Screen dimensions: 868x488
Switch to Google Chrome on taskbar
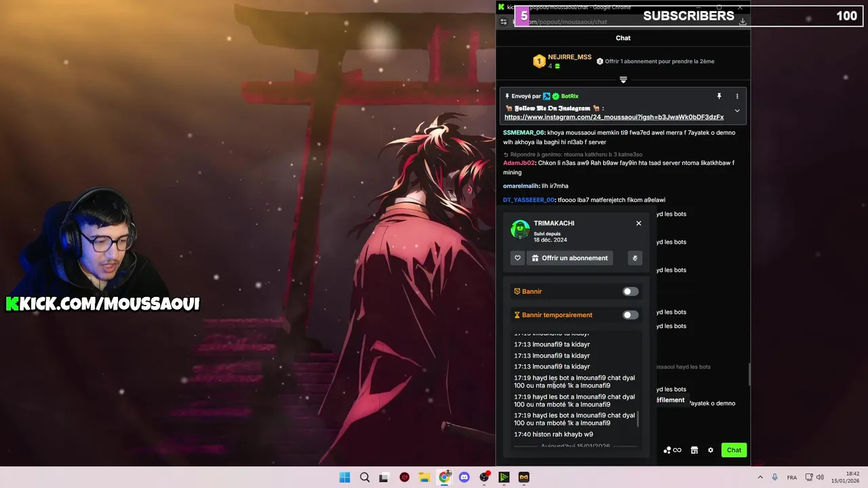pos(444,477)
